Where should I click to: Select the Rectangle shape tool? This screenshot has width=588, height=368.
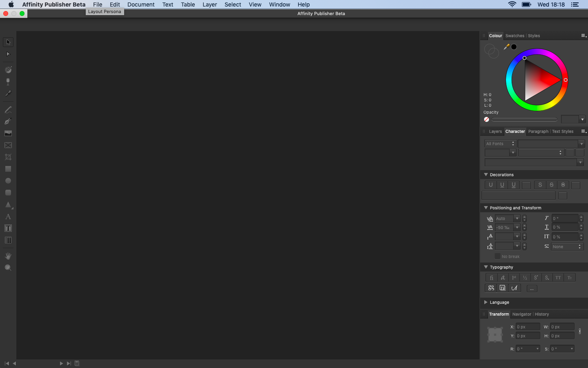[8, 169]
